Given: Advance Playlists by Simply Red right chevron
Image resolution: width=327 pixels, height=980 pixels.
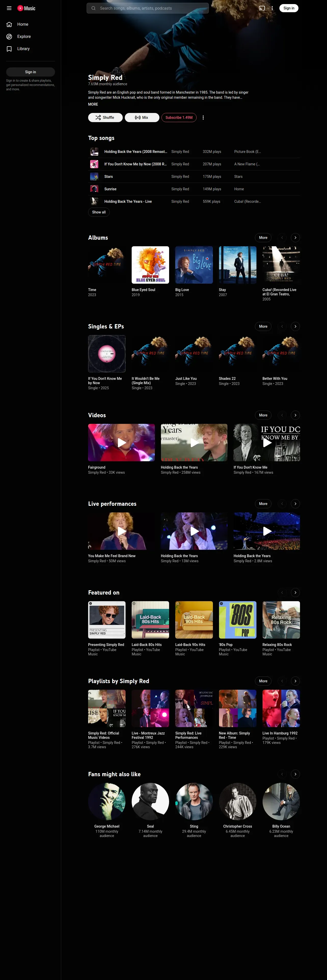Looking at the screenshot, I should [x=295, y=681].
